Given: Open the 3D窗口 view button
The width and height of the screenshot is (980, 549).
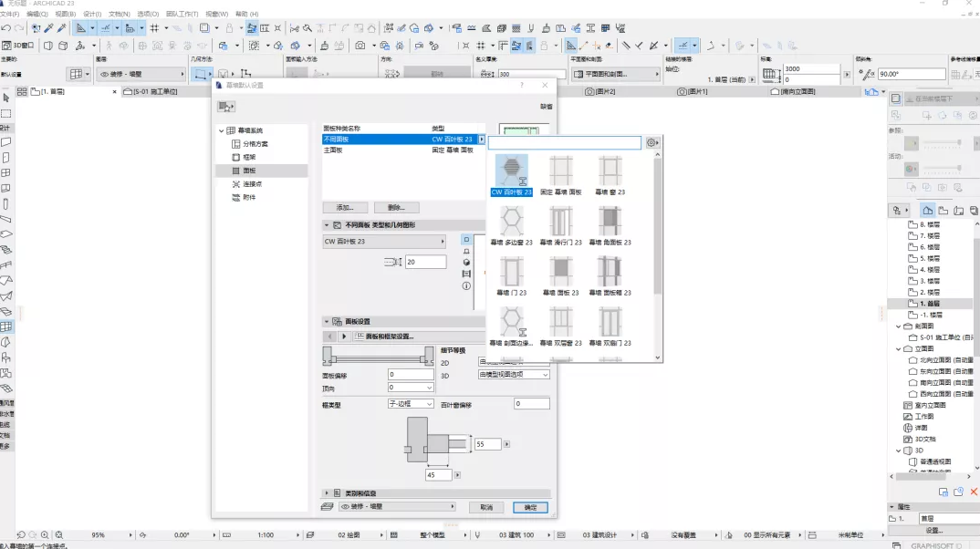Looking at the screenshot, I should point(19,46).
